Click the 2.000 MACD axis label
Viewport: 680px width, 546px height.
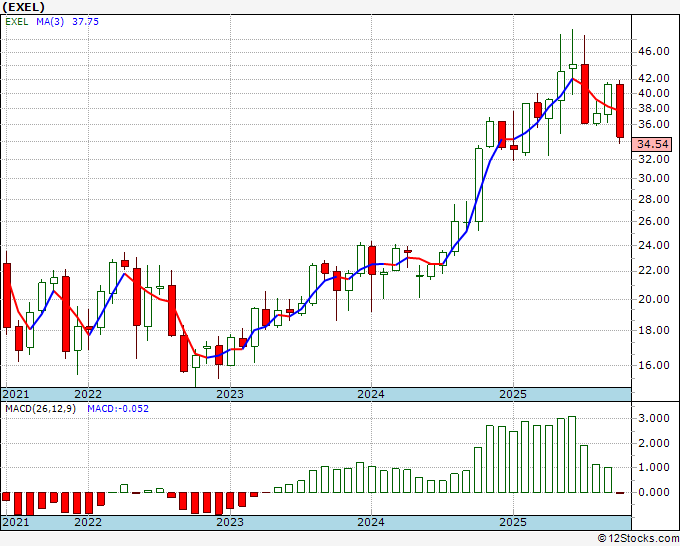[x=654, y=443]
